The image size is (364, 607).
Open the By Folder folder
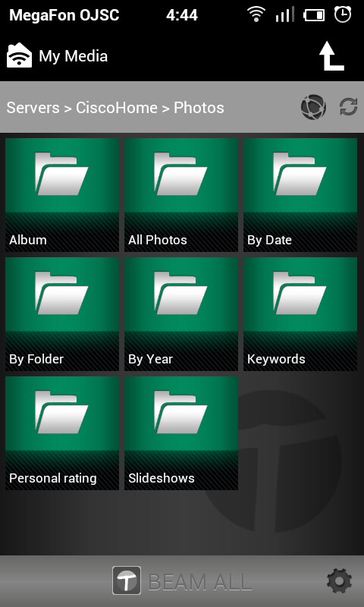(62, 314)
